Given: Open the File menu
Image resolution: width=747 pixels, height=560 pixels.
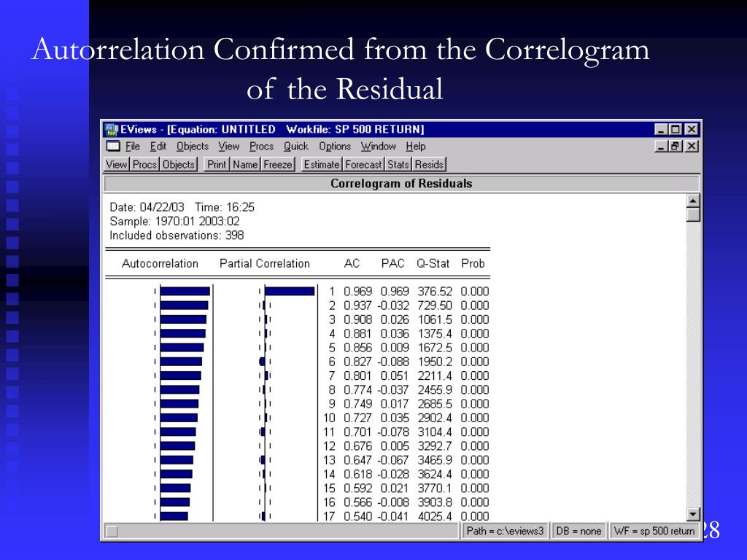Looking at the screenshot, I should 133,146.
